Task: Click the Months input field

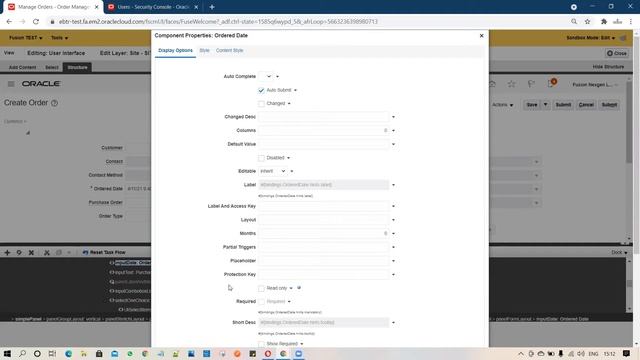Action: pyautogui.click(x=324, y=233)
